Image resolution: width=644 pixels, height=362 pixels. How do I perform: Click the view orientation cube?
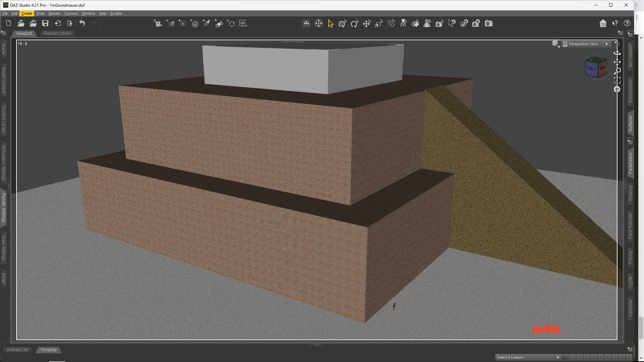(596, 67)
